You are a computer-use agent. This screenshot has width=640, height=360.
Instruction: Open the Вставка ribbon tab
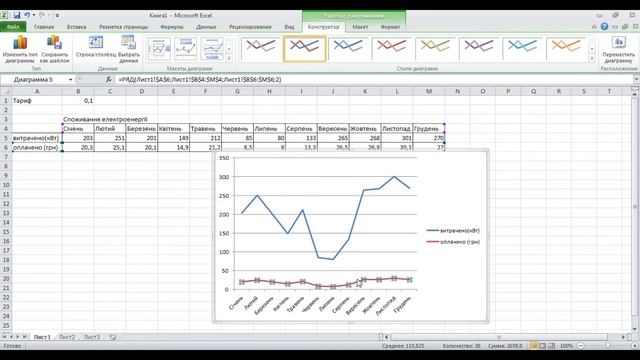pyautogui.click(x=76, y=27)
